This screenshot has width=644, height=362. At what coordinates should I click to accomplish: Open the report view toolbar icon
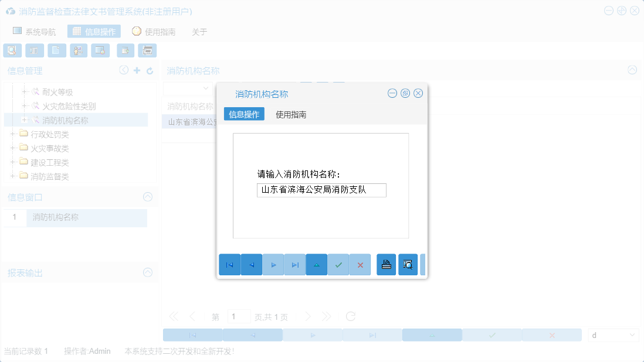click(x=35, y=50)
